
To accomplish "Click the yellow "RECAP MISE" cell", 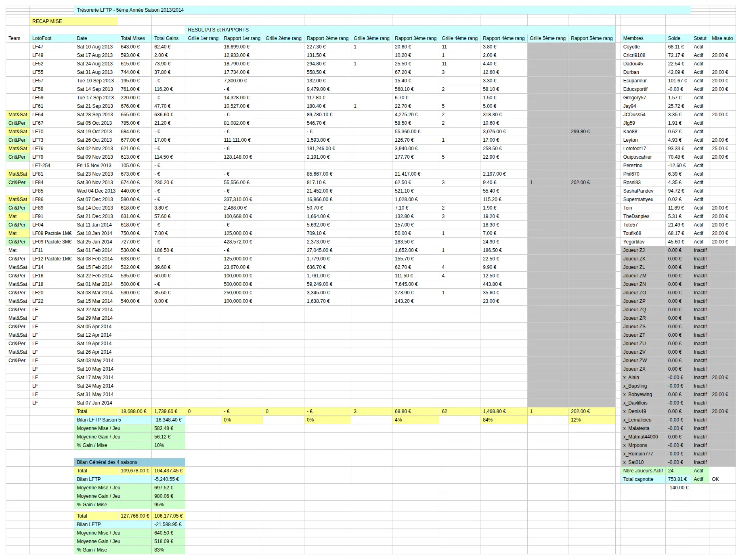I will [74, 21].
